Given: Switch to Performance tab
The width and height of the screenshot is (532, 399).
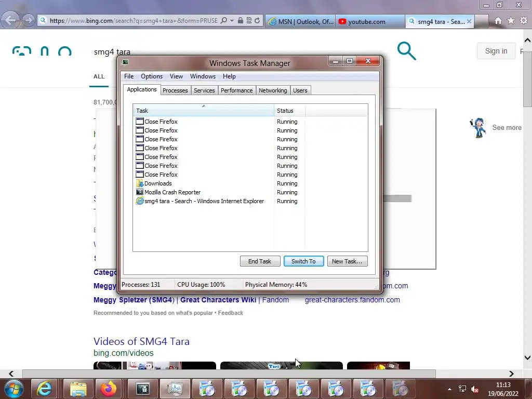Looking at the screenshot, I should pos(237,90).
